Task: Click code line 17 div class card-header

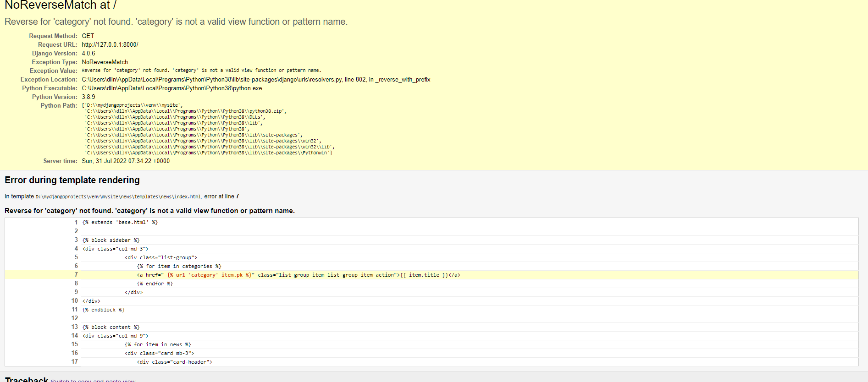Action: [x=175, y=362]
